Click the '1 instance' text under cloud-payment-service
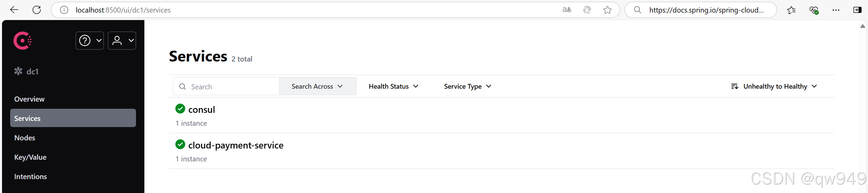Viewport: 868px width, 193px height. [191, 159]
